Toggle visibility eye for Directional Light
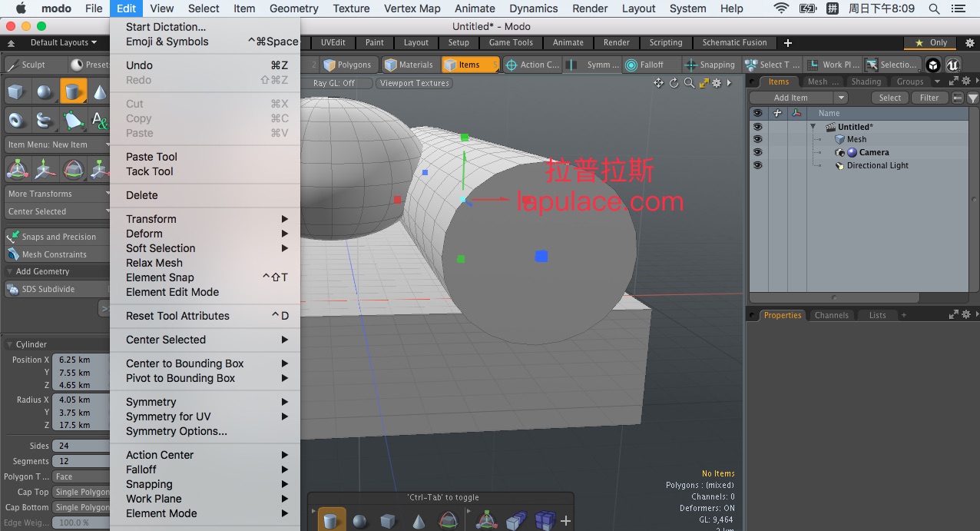Screen dimensions: 980x531 (x=757, y=165)
